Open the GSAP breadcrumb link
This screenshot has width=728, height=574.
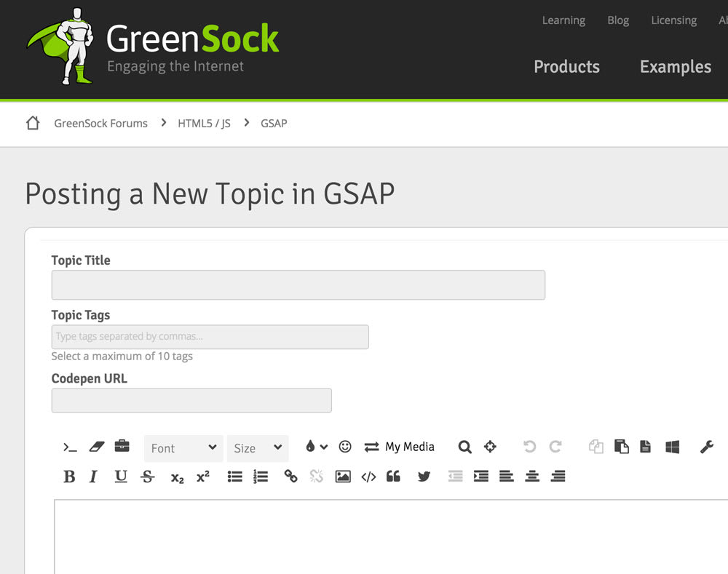pos(274,124)
